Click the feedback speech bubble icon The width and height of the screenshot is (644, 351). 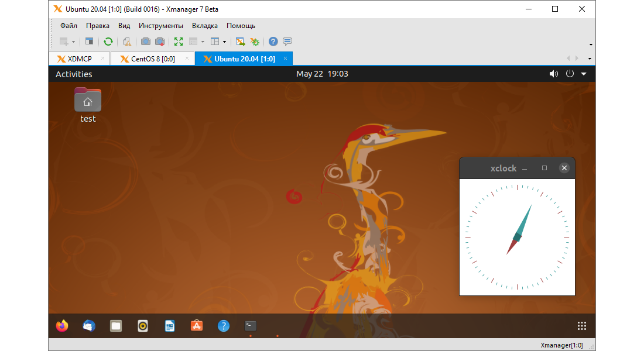[287, 42]
